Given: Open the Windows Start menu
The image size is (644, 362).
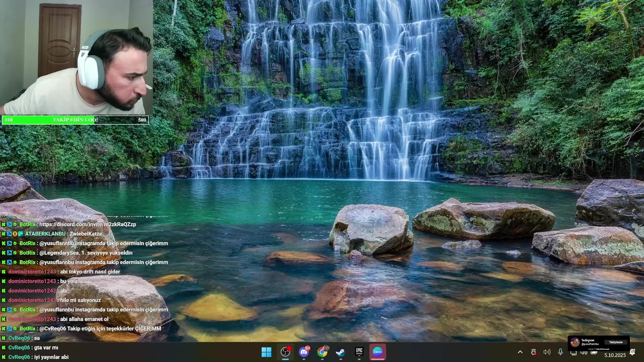Looking at the screenshot, I should [267, 352].
